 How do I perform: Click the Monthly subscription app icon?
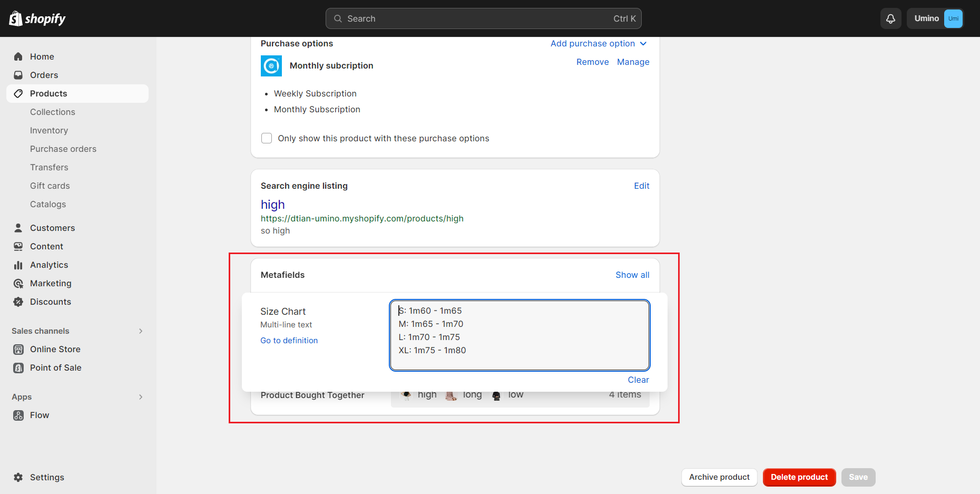271,66
